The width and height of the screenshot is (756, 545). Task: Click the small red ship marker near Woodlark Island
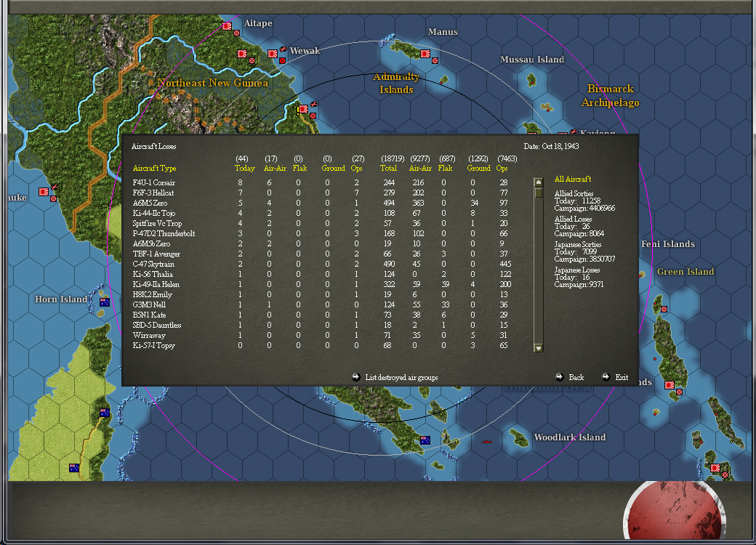point(487,441)
